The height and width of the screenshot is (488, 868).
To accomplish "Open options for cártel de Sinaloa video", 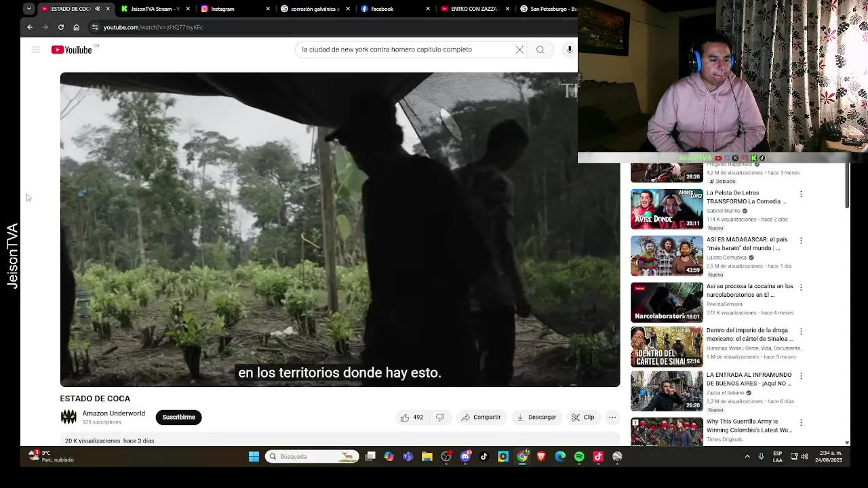I will 801,331.
